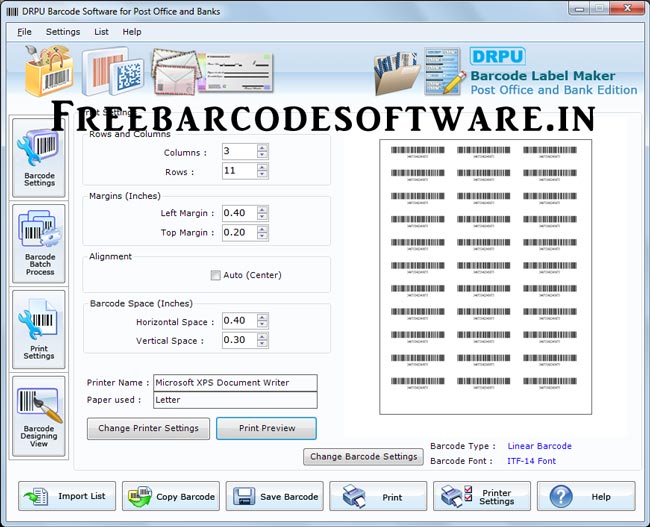Click the Copy Barcode button
This screenshot has height=527, width=650.
[171, 496]
